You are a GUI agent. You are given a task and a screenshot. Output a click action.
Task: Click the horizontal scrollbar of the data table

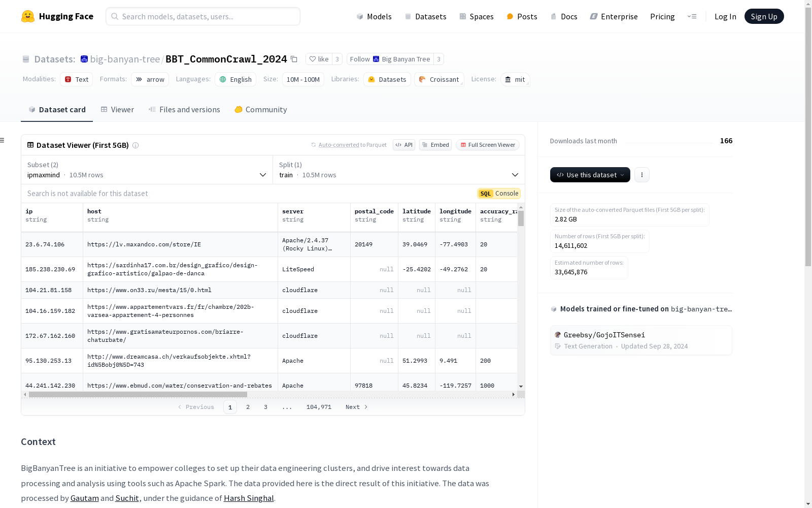point(138,394)
